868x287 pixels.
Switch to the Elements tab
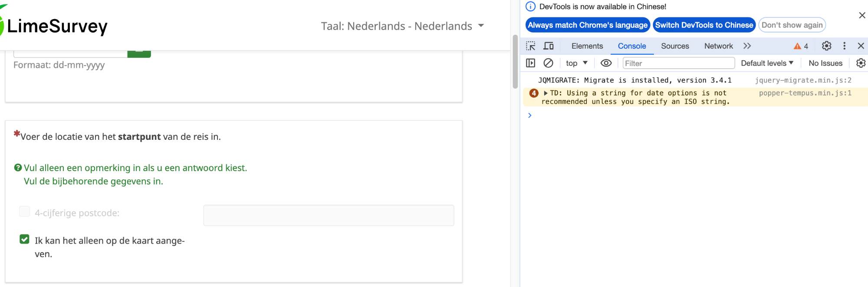(587, 46)
